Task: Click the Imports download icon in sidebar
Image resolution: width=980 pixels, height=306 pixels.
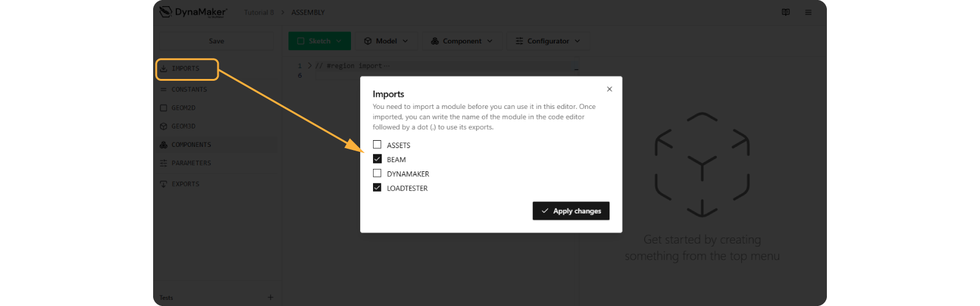Action: click(164, 69)
